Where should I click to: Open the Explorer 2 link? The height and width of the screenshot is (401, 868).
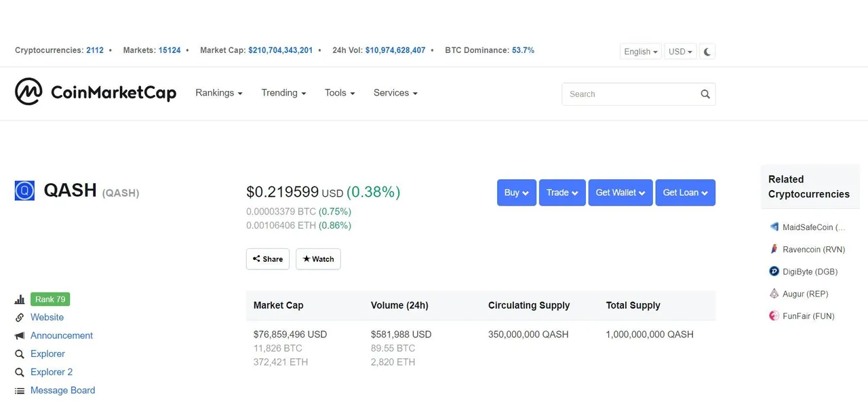click(52, 373)
